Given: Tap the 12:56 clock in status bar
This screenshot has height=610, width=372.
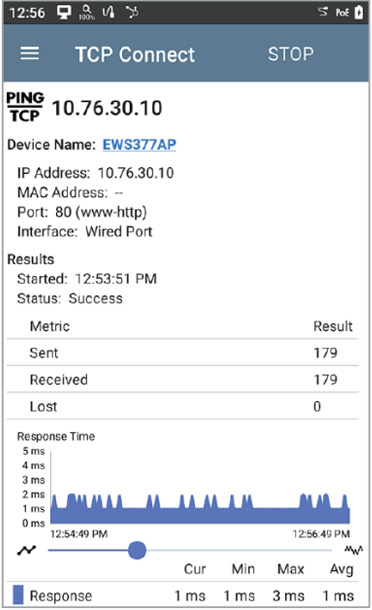Looking at the screenshot, I should pos(27,13).
